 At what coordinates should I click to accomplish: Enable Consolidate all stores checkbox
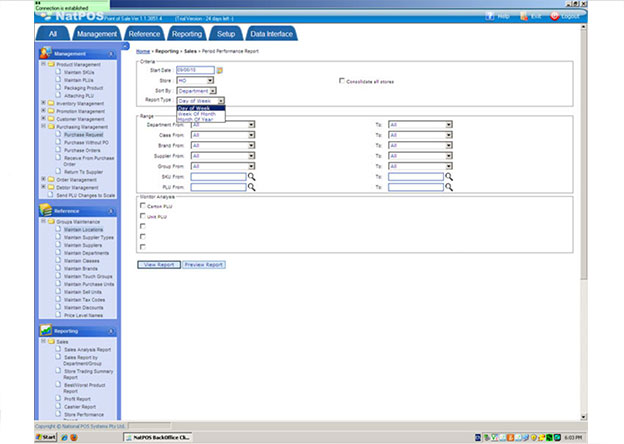pos(341,81)
